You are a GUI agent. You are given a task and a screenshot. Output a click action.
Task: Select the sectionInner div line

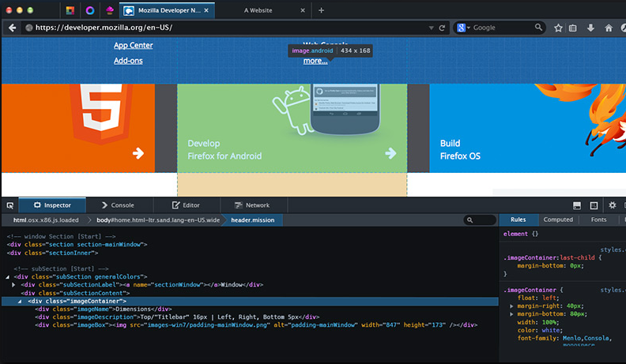pos(52,253)
